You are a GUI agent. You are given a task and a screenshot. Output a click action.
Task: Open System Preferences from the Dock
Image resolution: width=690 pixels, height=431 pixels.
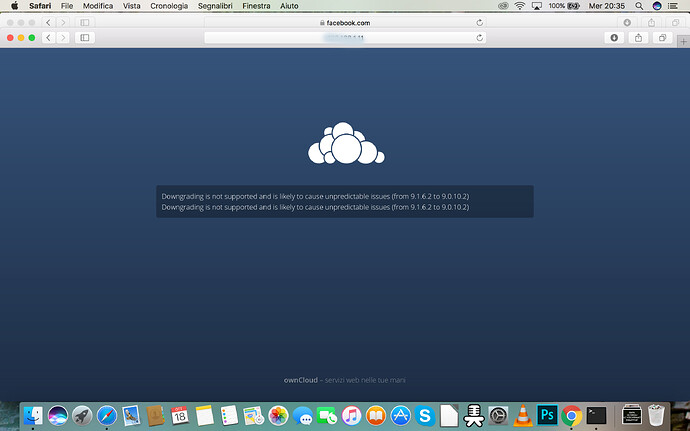pyautogui.click(x=499, y=415)
